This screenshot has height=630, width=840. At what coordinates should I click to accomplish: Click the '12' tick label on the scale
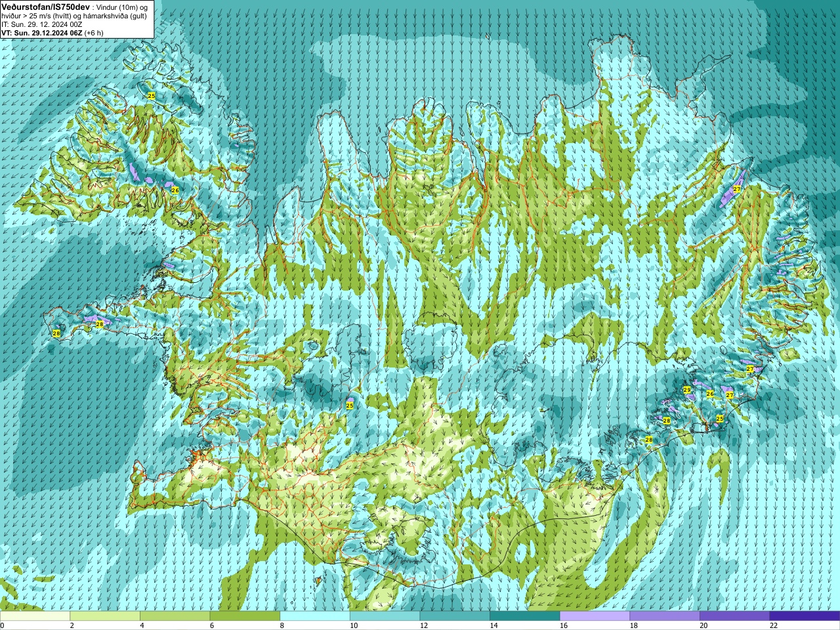[x=424, y=625]
